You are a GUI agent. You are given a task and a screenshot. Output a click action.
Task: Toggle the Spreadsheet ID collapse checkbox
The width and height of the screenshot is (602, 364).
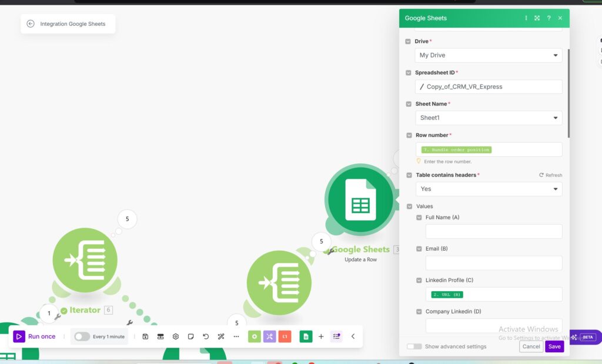[408, 73]
